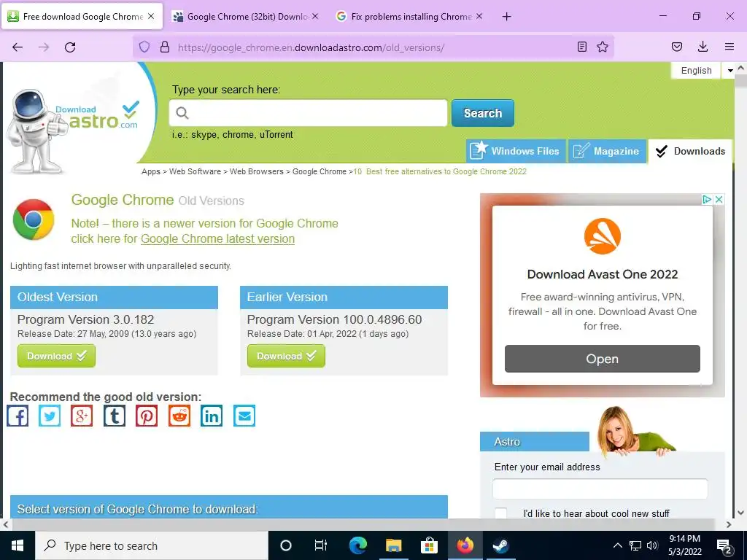Open the Windows Files tab

click(516, 152)
